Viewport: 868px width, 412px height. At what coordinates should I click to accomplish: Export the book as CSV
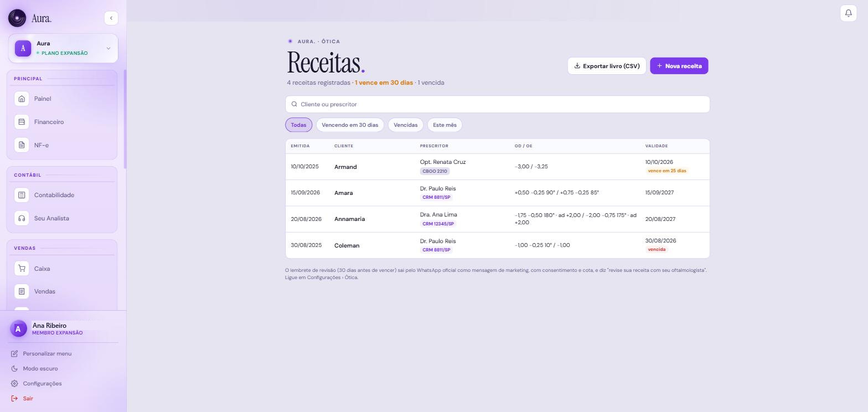(x=607, y=66)
